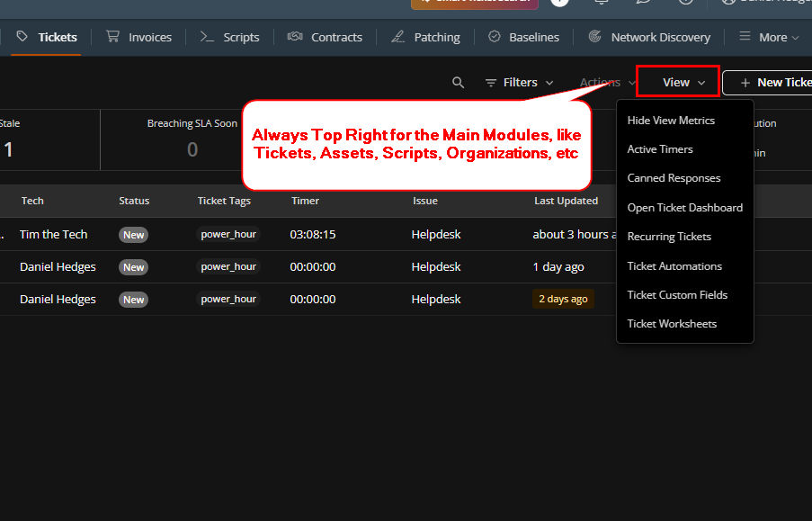Screen dimensions: 812x521
Task: Go to Invoices via cart icon
Action: point(138,37)
